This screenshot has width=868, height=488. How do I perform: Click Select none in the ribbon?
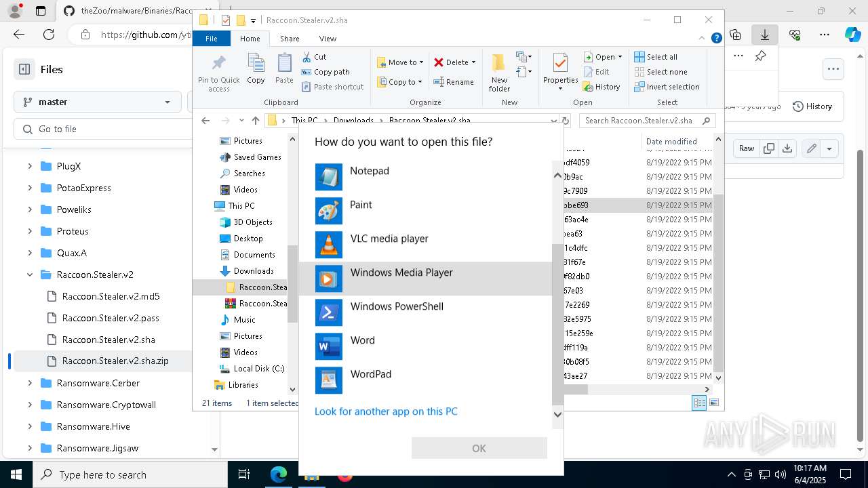660,72
